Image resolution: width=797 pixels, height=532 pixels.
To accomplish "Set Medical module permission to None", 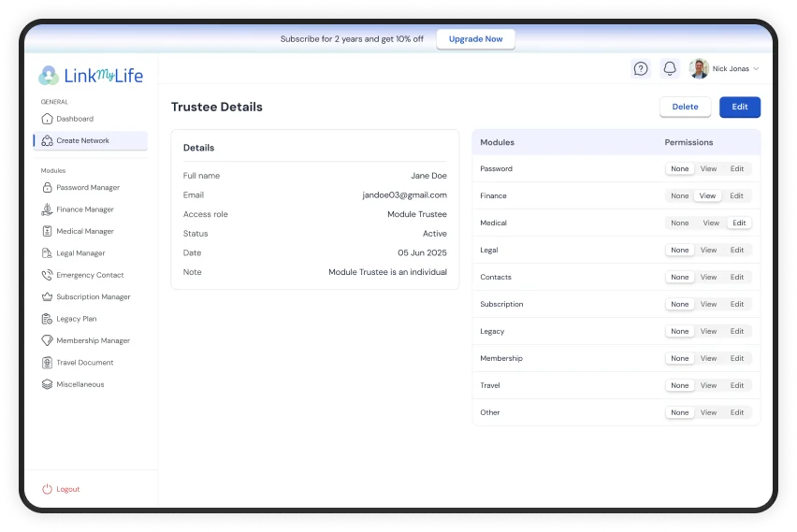I will [679, 223].
